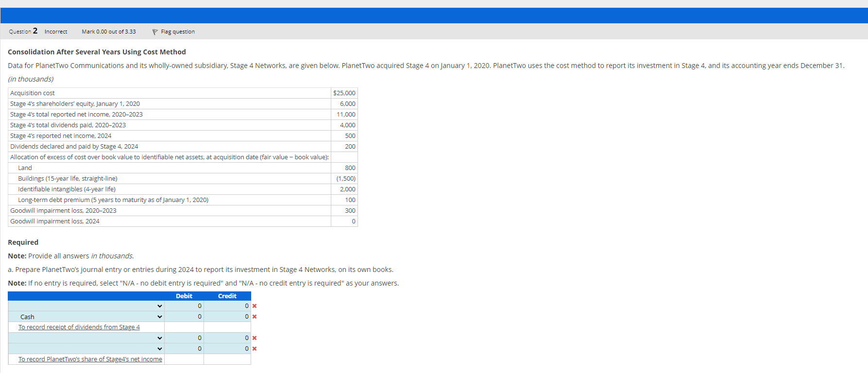The width and height of the screenshot is (868, 373).
Task: Click the 'Land' row label
Action: point(25,168)
